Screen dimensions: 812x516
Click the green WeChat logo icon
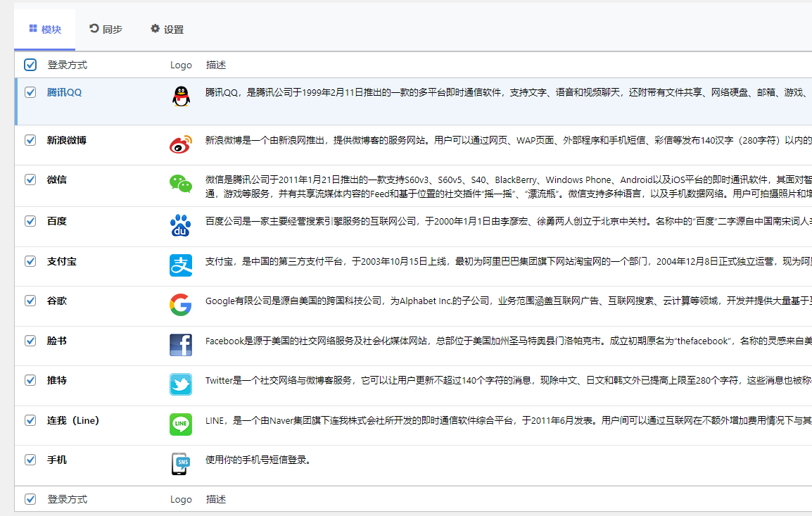coord(181,184)
